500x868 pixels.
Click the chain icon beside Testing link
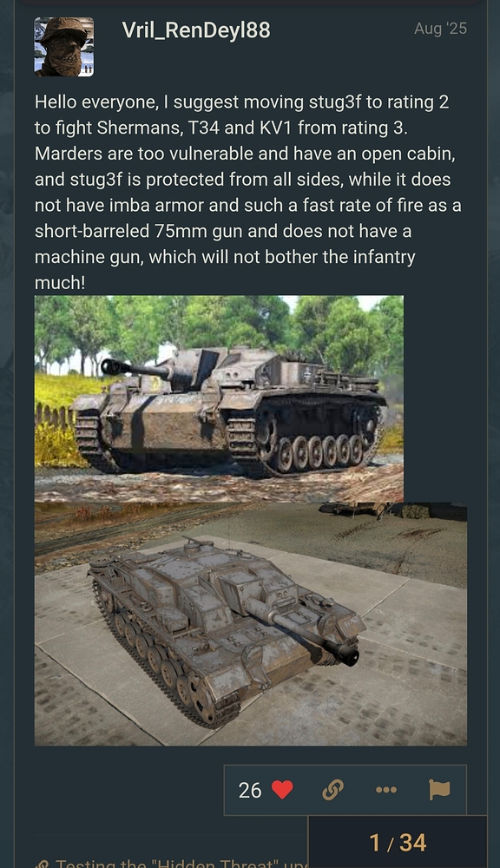click(x=42, y=864)
